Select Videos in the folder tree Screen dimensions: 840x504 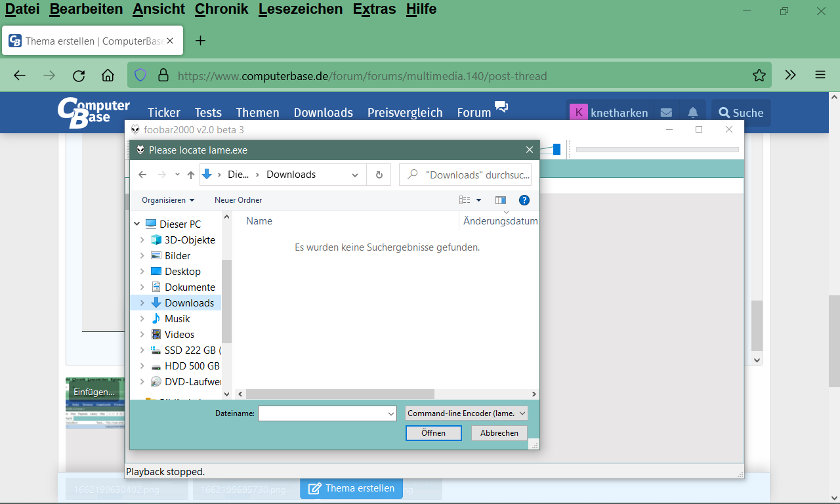coord(179,334)
